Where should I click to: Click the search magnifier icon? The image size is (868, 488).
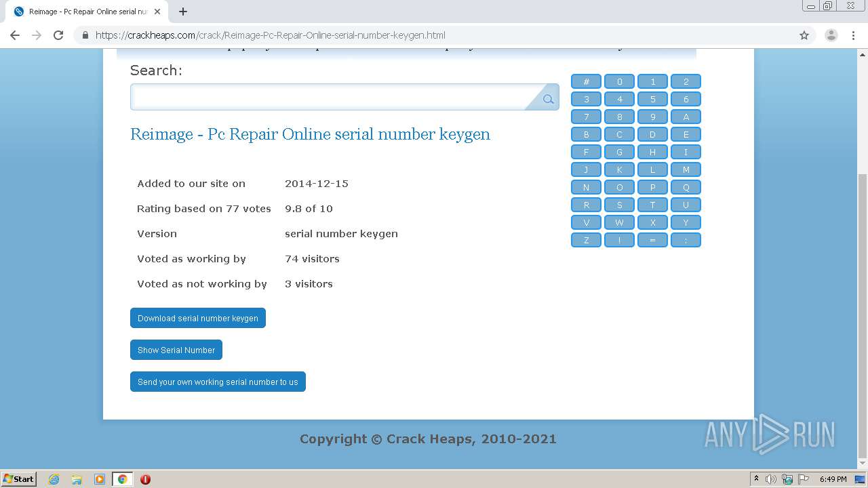(548, 99)
